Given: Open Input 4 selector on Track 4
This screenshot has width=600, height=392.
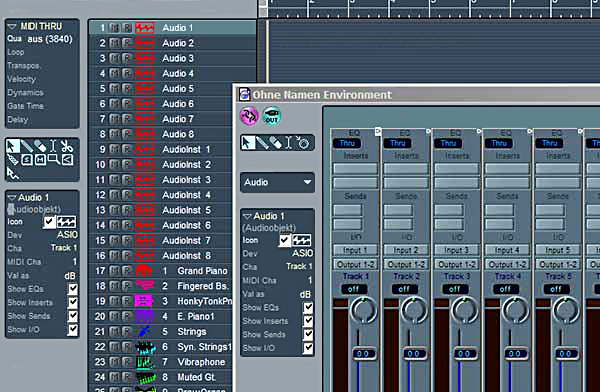Looking at the screenshot, I should (x=507, y=250).
